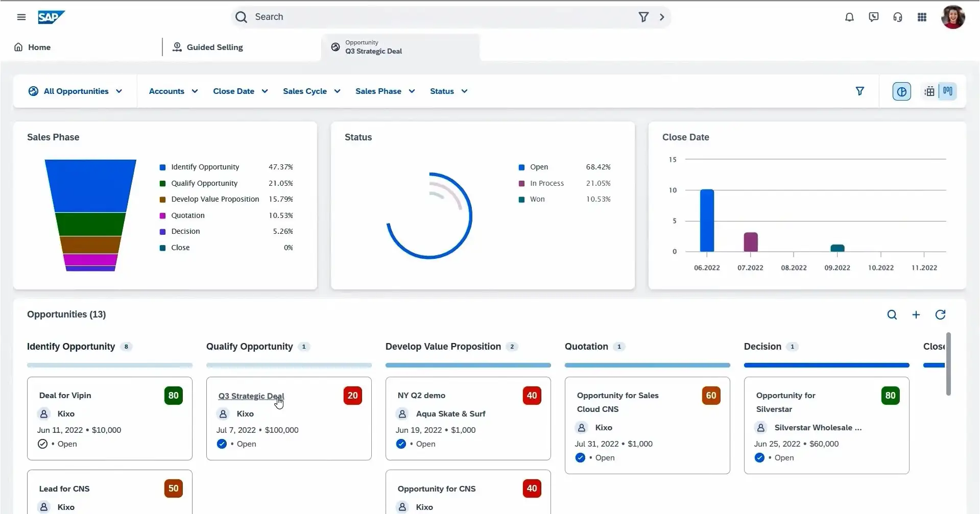Search opportunities using the magnifier icon
The image size is (980, 514).
892,314
